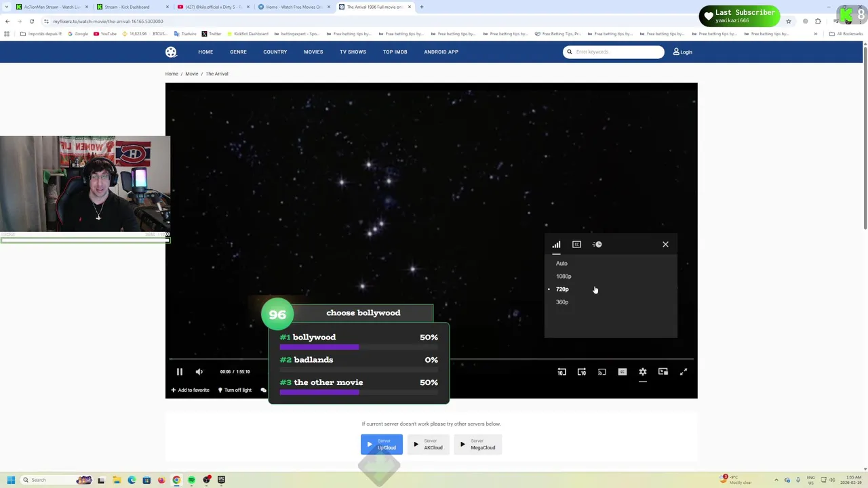Open the playback speed tab in settings panel
Image resolution: width=868 pixels, height=488 pixels.
[x=597, y=244]
